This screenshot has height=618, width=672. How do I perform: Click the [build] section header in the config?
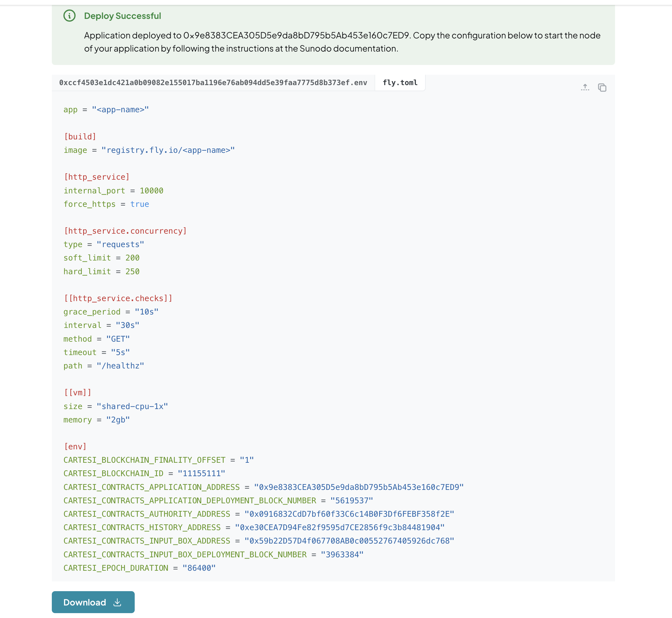[80, 136]
